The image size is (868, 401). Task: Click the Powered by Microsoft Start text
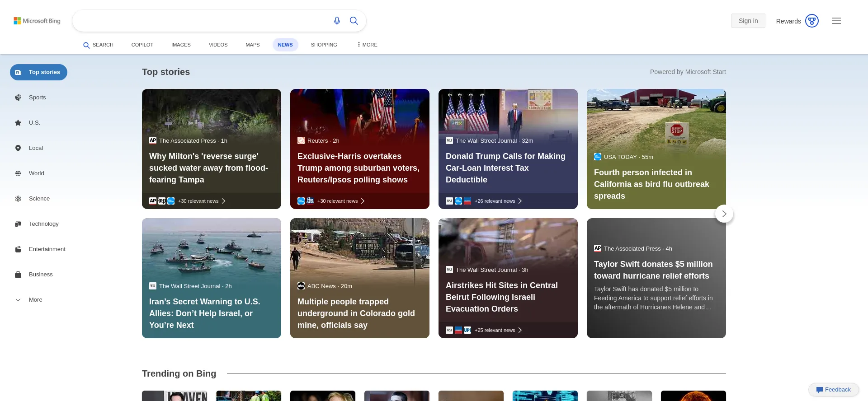pyautogui.click(x=688, y=72)
